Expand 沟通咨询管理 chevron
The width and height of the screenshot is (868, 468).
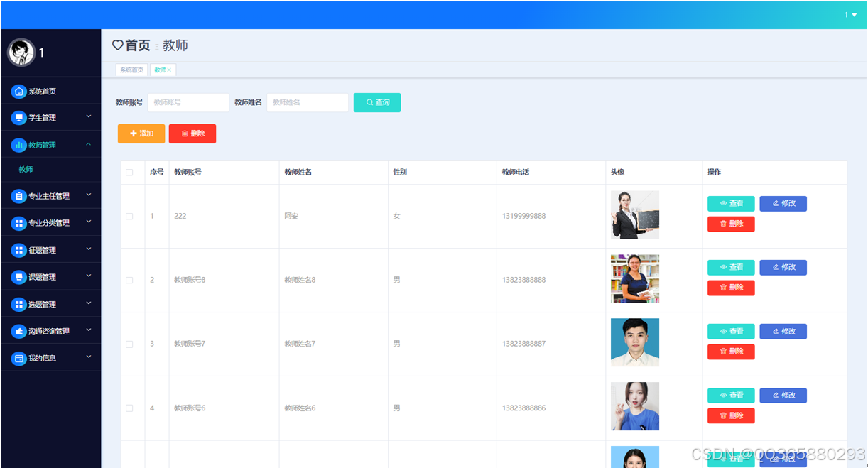point(89,330)
